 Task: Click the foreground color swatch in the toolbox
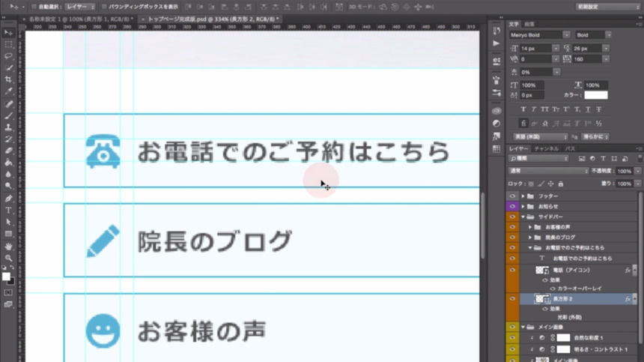point(6,277)
